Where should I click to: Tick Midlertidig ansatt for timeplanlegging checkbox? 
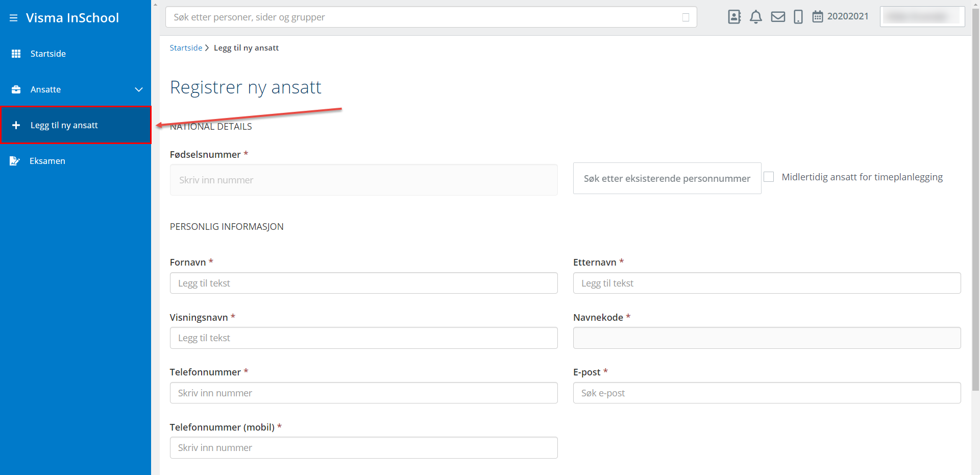pyautogui.click(x=769, y=177)
